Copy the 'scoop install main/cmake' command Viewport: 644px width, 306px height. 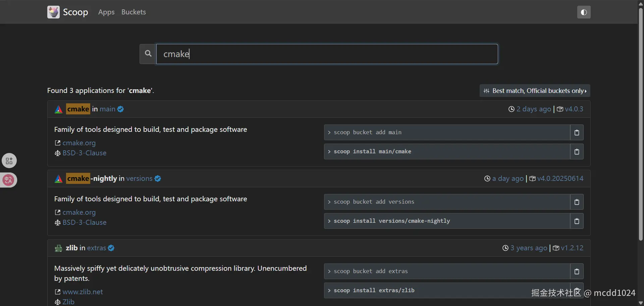[577, 152]
